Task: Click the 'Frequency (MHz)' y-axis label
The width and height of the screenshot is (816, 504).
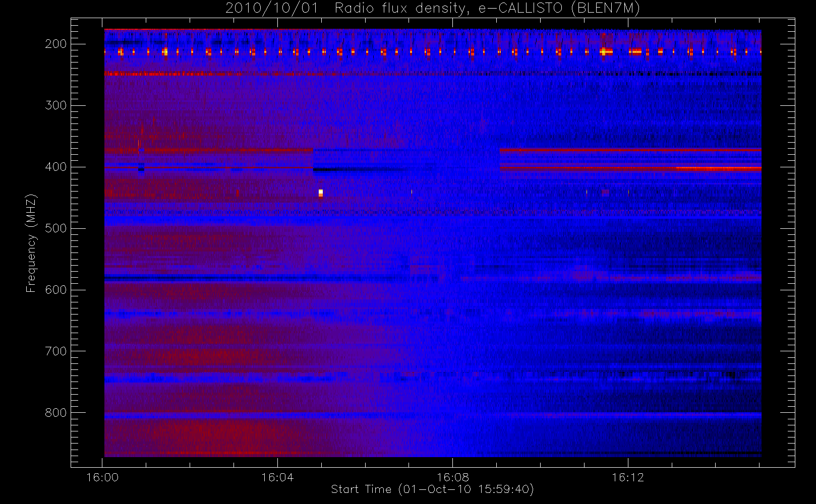Action: coord(31,243)
